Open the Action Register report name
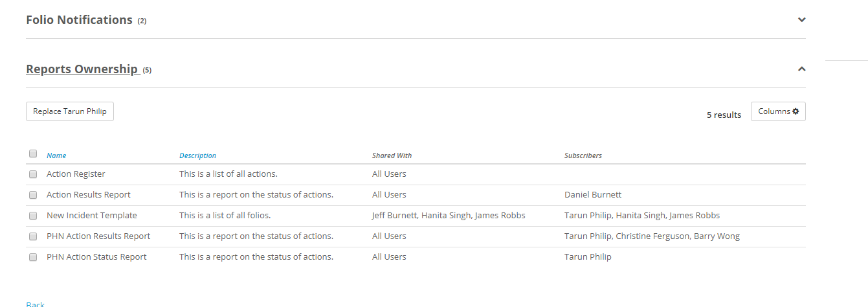 76,174
